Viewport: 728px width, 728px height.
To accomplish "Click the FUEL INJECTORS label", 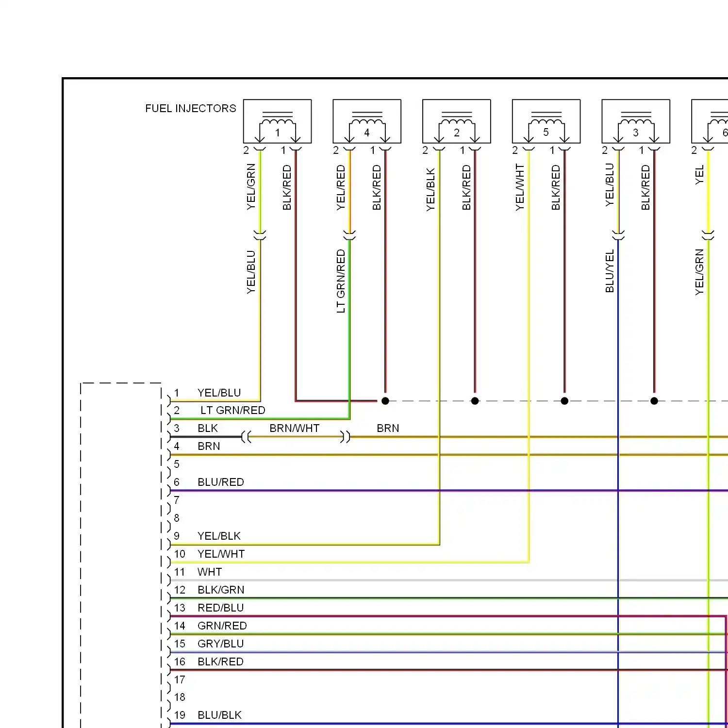I will (x=191, y=108).
